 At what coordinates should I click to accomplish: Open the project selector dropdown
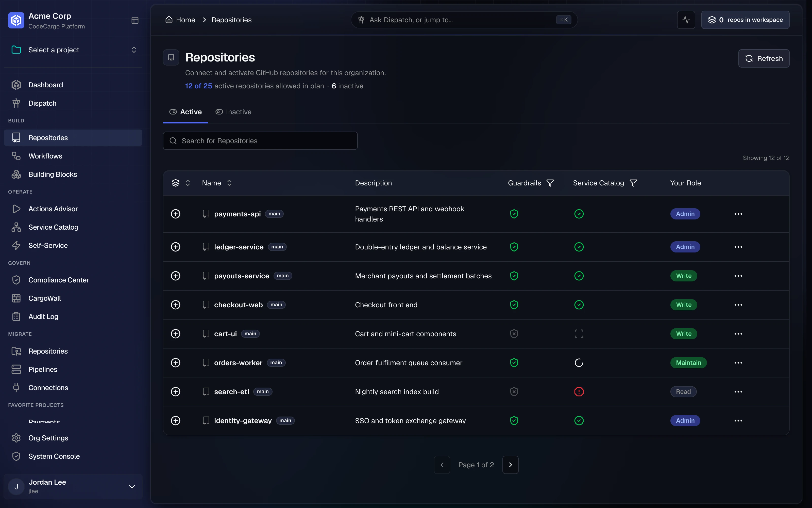tap(73, 50)
